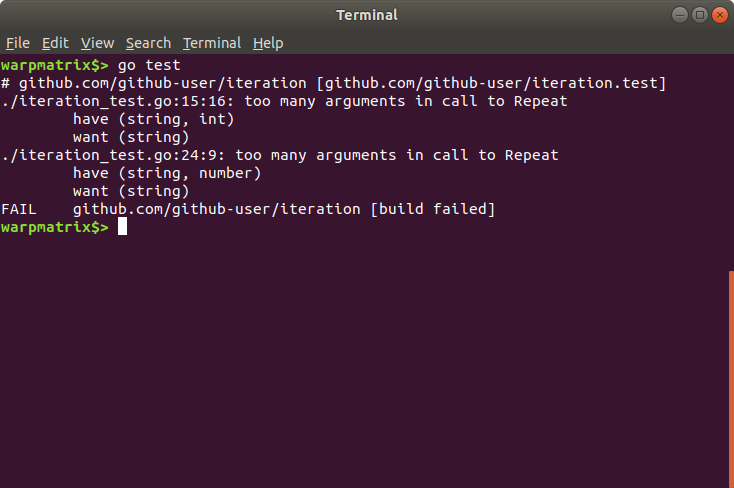
Task: Open the Help menu
Action: click(268, 43)
